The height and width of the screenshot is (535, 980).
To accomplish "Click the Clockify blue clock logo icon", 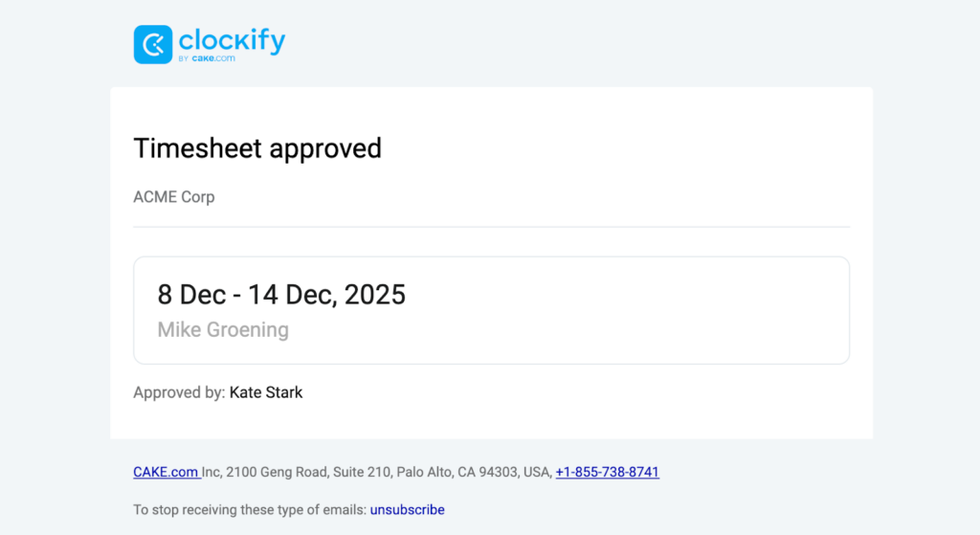I will click(153, 44).
